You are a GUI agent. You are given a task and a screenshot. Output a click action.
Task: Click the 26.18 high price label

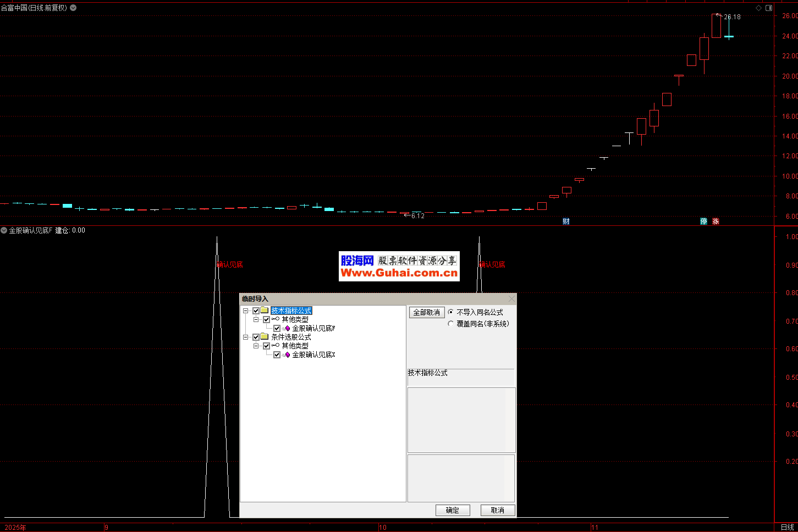click(732, 17)
